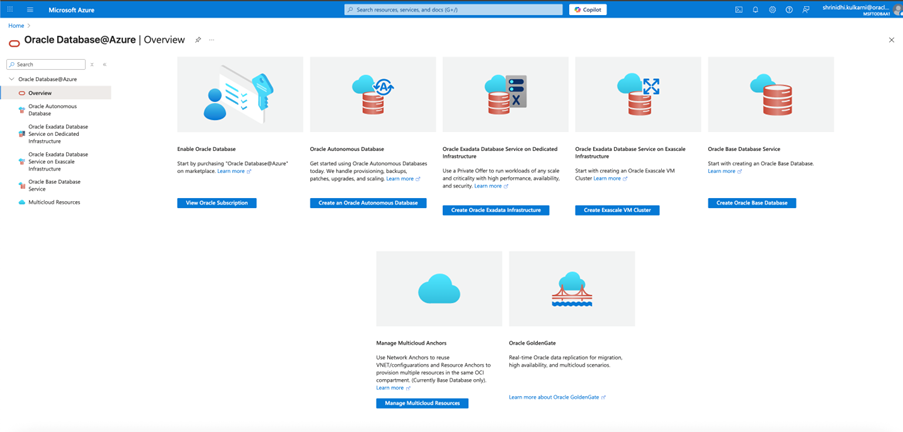This screenshot has width=903, height=432.
Task: Open Learn more under Manage Multicloud Anchors
Action: click(x=393, y=388)
